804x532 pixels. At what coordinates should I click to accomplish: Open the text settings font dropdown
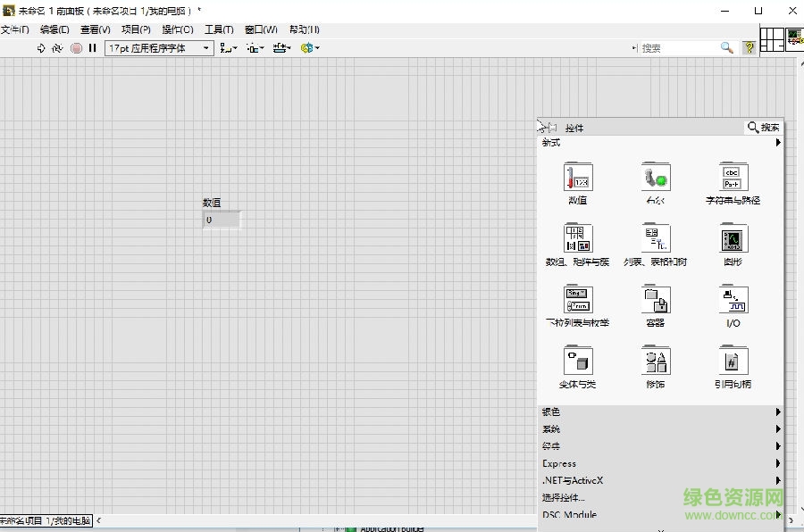tap(206, 48)
